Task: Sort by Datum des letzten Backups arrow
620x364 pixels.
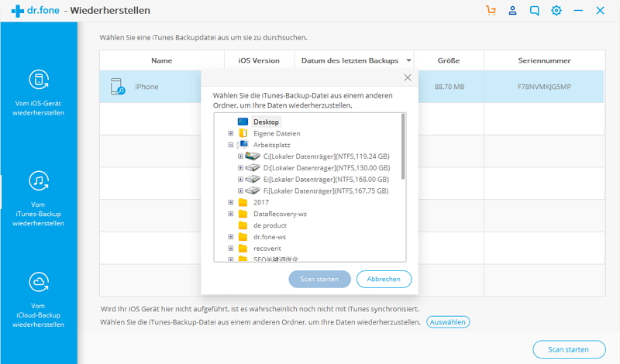Action: (x=409, y=60)
